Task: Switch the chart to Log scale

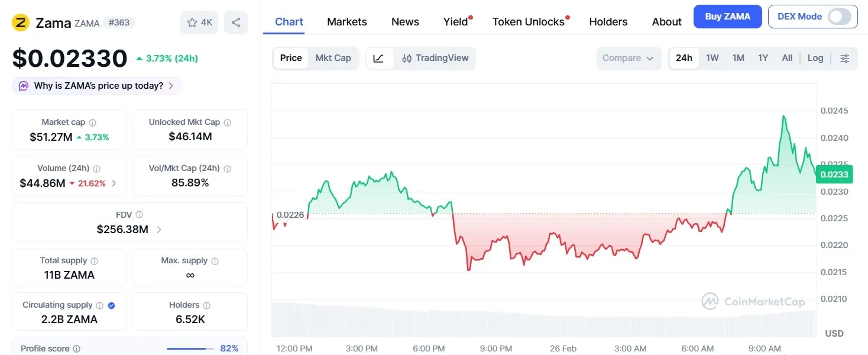Action: pyautogui.click(x=815, y=58)
